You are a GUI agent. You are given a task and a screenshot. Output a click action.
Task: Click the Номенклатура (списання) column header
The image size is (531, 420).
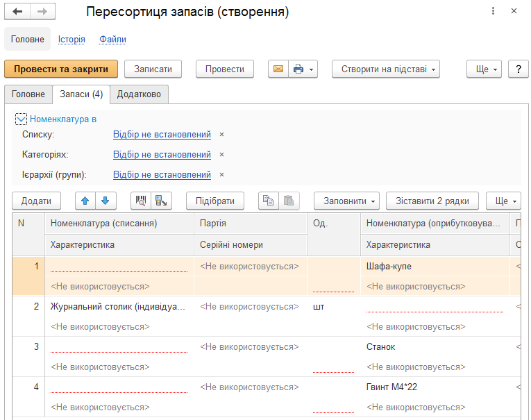click(119, 224)
